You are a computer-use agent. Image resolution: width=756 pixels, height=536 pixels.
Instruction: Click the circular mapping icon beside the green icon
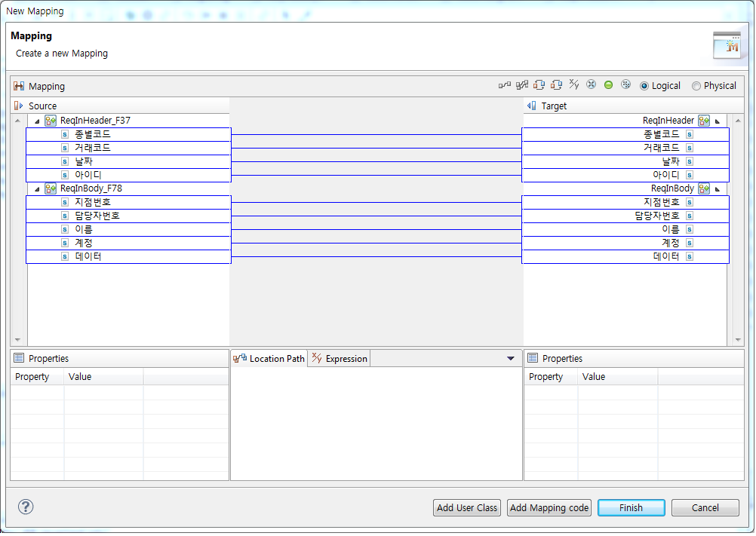coord(625,85)
